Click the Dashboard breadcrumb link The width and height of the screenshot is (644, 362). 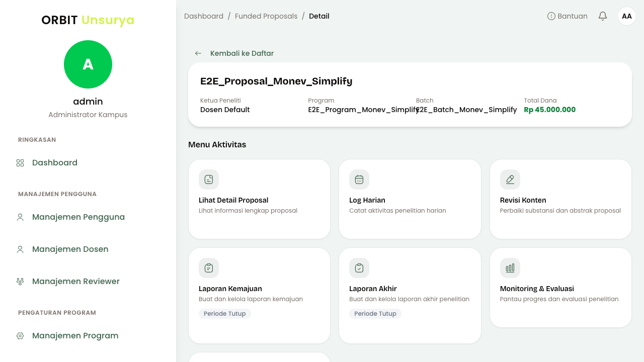pos(204,16)
